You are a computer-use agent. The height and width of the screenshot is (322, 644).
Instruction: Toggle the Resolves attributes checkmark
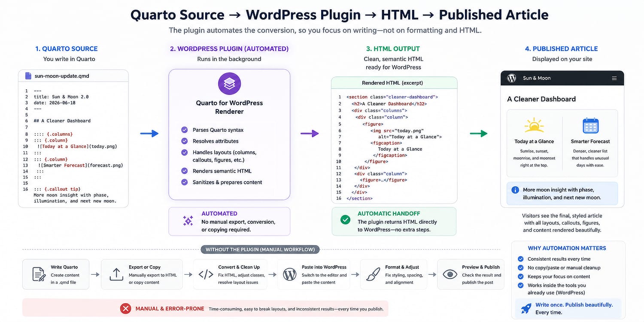(185, 141)
